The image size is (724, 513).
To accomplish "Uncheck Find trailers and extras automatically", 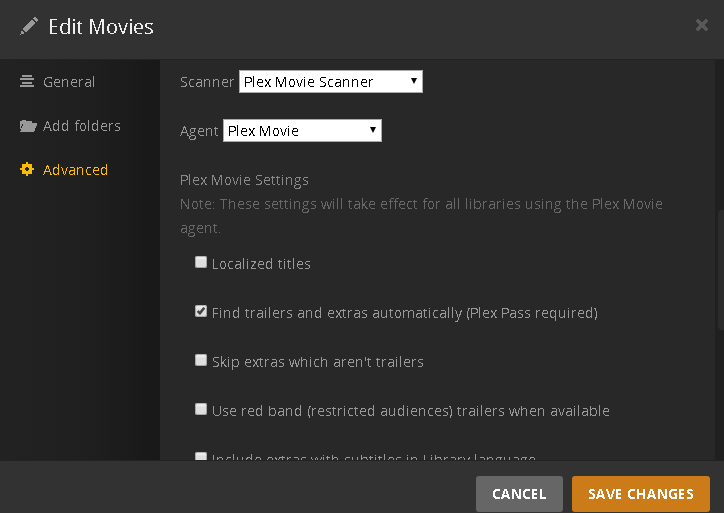I will [201, 312].
